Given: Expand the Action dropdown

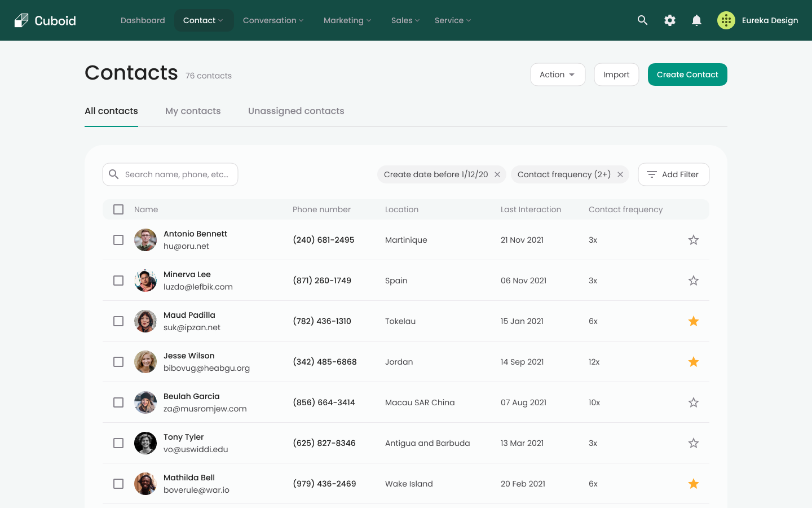Looking at the screenshot, I should 557,75.
